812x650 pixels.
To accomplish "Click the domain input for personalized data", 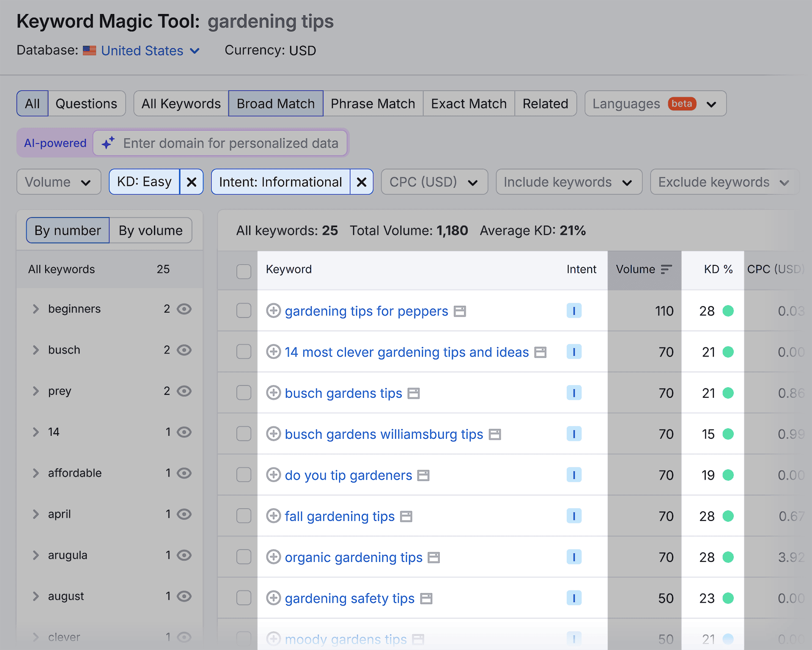I will point(230,143).
